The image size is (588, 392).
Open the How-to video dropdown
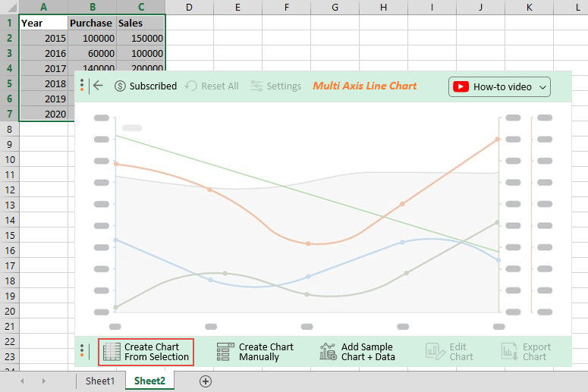(499, 87)
